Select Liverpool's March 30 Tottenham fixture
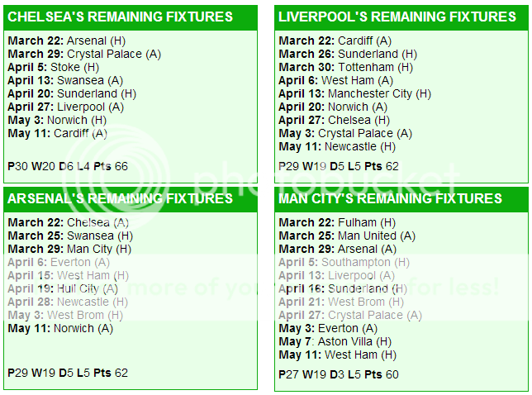The height and width of the screenshot is (395, 532). [x=346, y=67]
